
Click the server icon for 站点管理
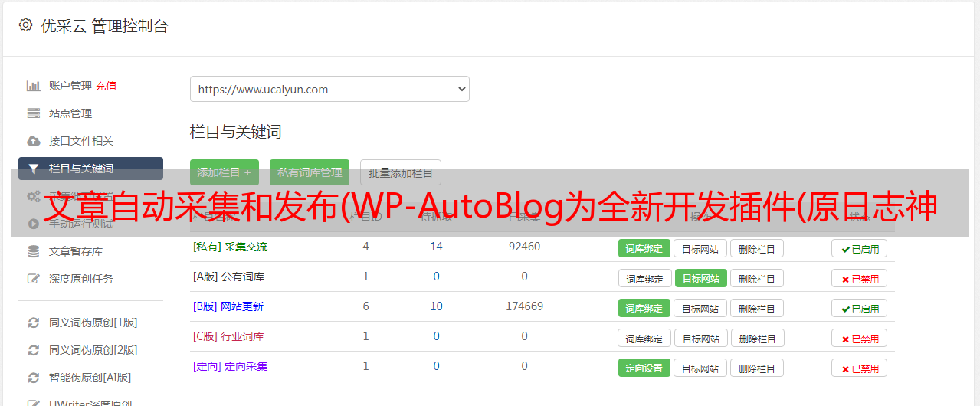(x=34, y=113)
